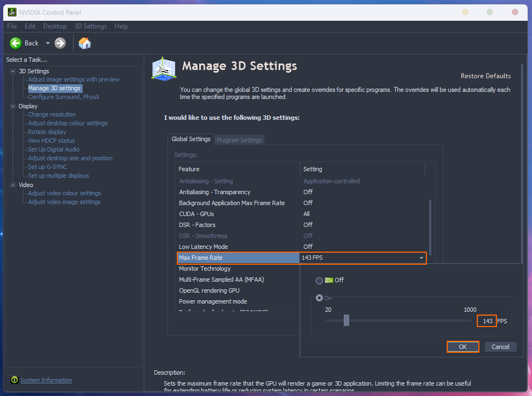Select the Power management mode row
The image size is (532, 396).
click(238, 301)
